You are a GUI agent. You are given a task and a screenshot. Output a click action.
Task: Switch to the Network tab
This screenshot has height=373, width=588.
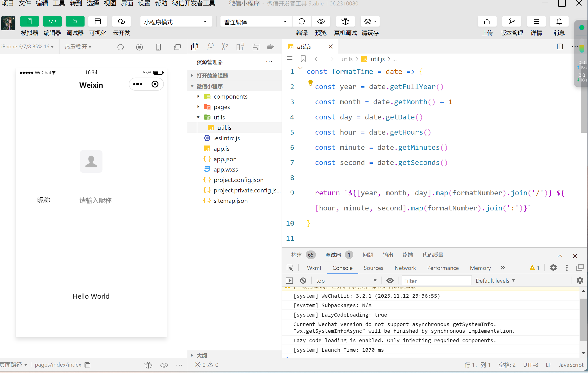pos(405,268)
